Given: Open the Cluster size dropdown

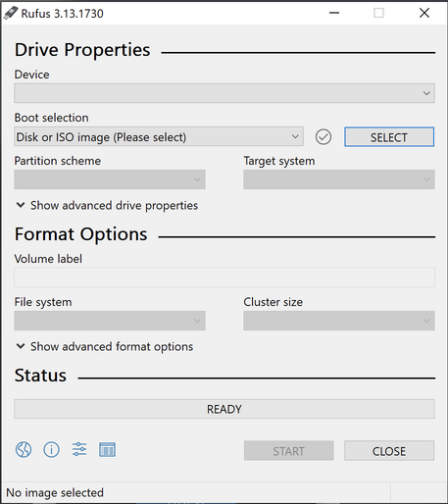Looking at the screenshot, I should (x=339, y=321).
